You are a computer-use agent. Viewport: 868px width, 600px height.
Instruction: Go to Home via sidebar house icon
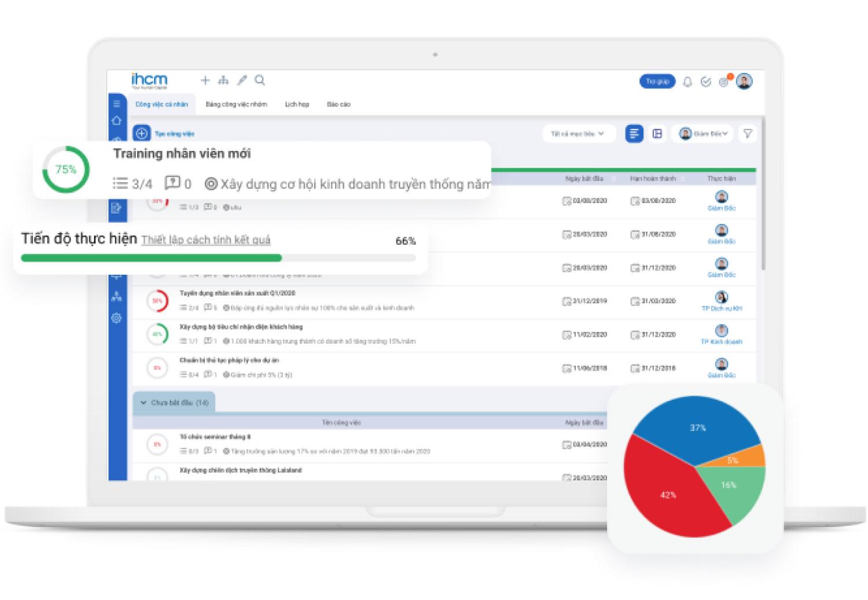pyautogui.click(x=117, y=120)
